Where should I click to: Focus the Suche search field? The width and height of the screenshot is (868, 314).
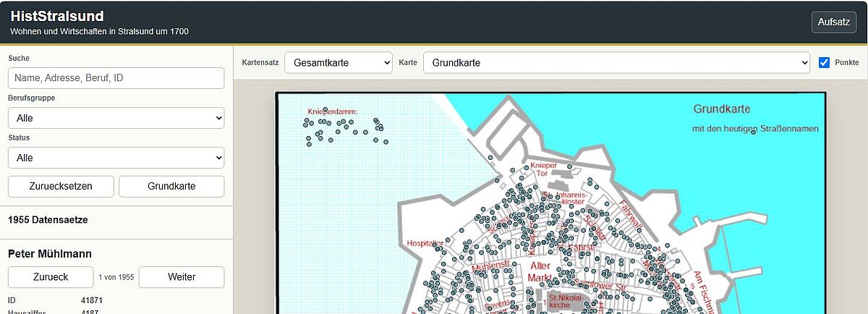pos(116,78)
